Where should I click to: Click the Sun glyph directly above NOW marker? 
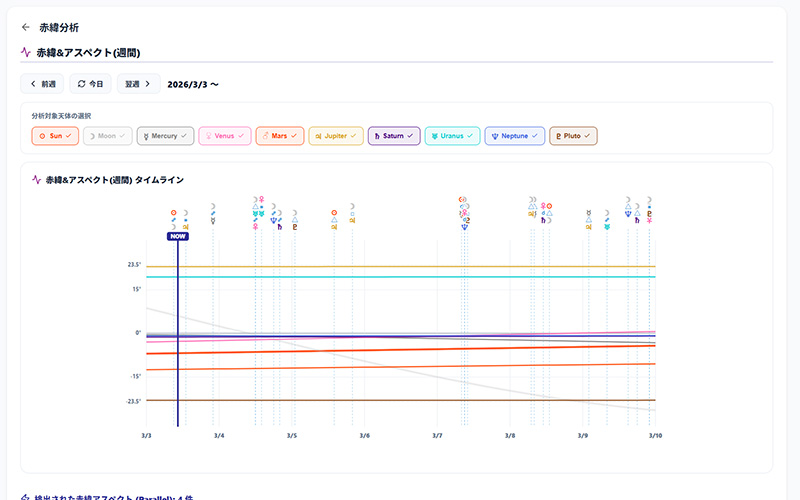(174, 212)
